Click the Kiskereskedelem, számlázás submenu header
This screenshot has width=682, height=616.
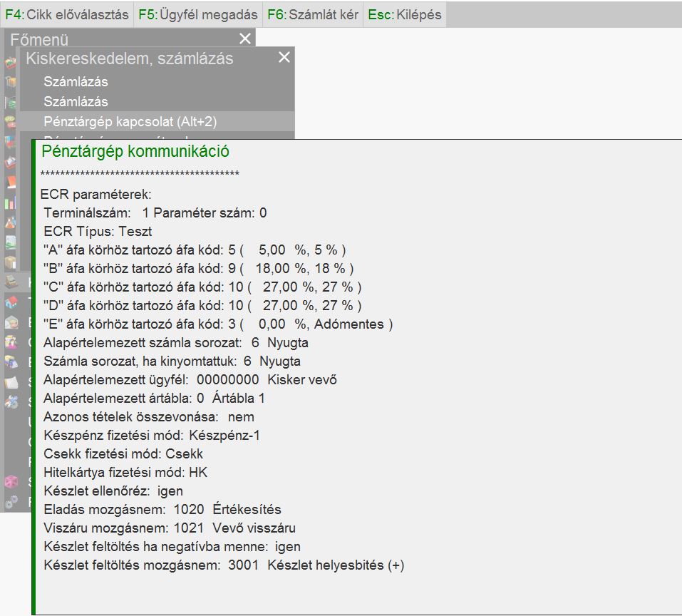click(x=130, y=58)
